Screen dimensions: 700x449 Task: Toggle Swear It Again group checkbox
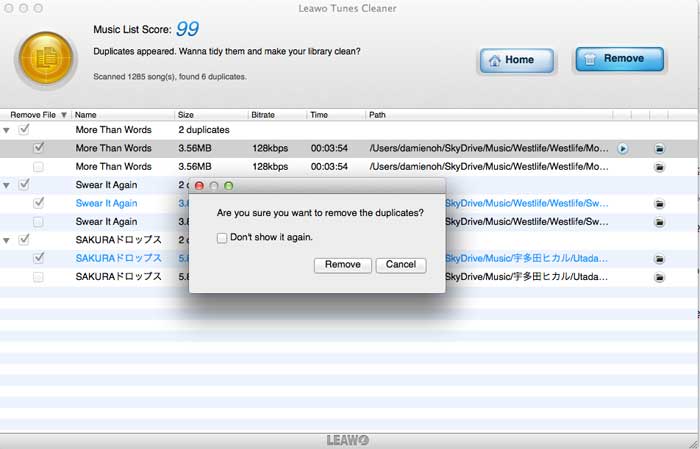tap(24, 184)
